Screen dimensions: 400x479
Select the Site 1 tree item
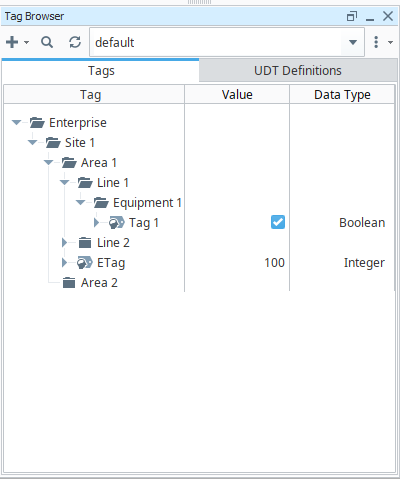click(x=80, y=143)
